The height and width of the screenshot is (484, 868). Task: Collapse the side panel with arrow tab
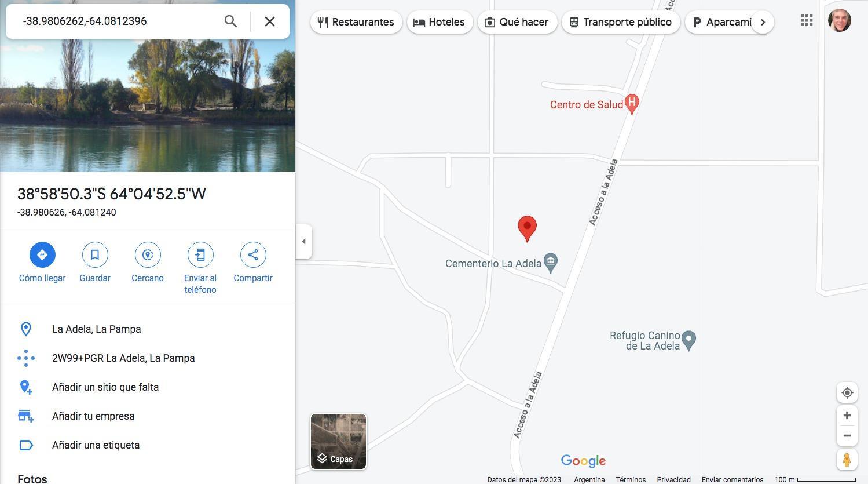(x=304, y=242)
